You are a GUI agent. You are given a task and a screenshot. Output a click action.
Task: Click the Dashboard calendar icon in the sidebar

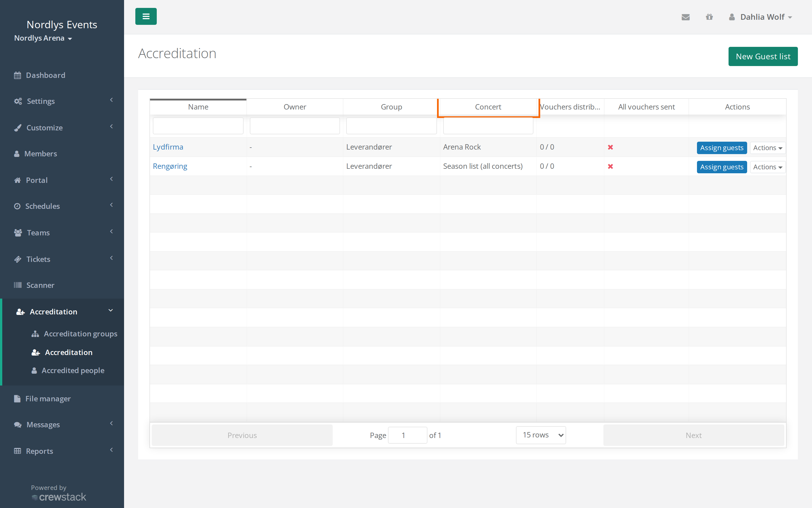[17, 75]
